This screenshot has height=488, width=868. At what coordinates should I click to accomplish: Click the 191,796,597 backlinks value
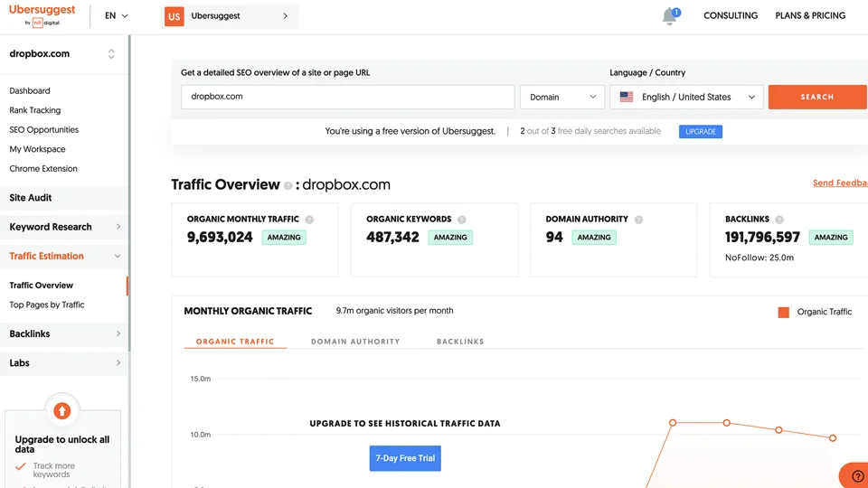tap(763, 238)
